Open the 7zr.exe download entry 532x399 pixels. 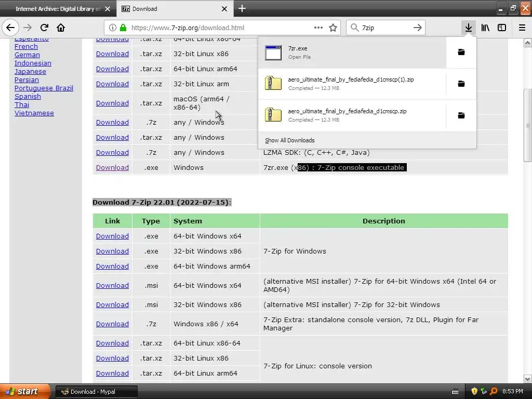click(x=352, y=52)
